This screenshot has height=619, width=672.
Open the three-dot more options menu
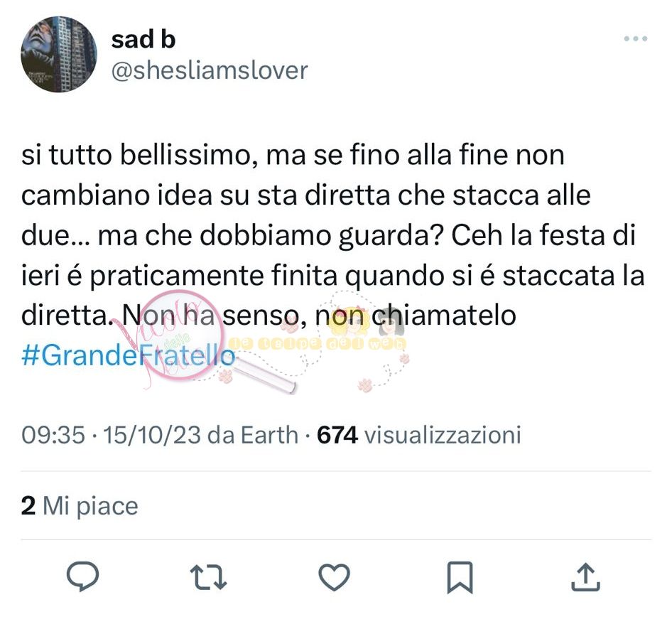635,38
